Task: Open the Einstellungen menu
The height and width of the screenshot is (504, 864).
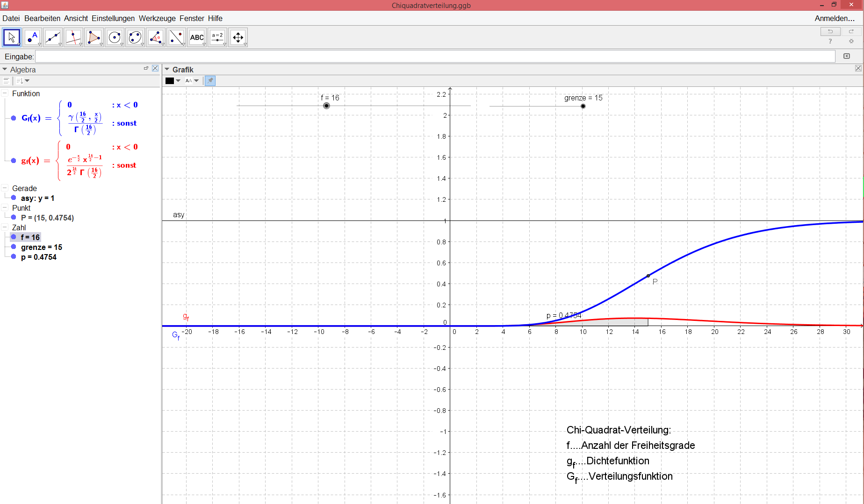Action: click(113, 18)
